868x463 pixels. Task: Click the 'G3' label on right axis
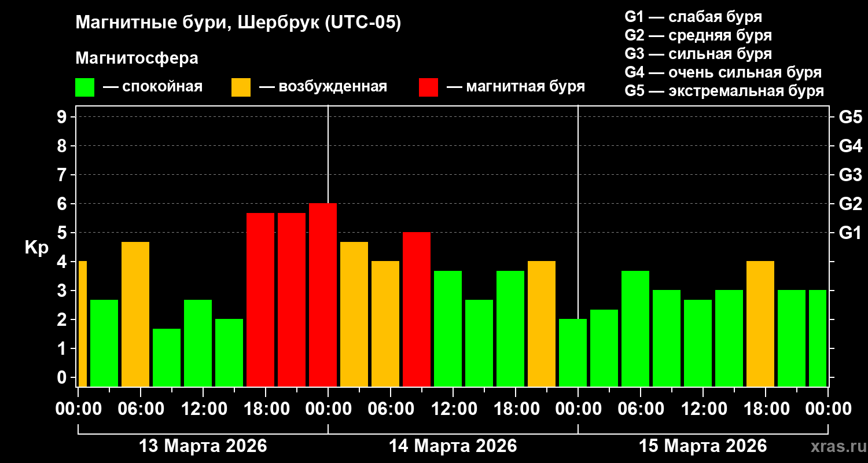[850, 175]
